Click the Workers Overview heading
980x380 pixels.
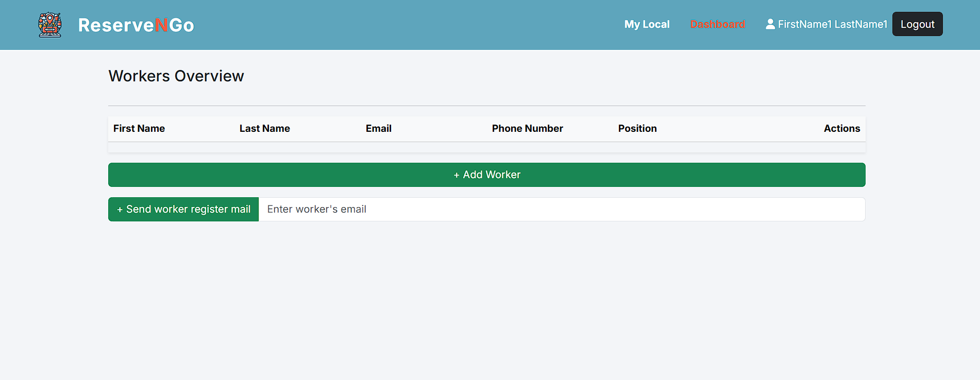point(176,76)
